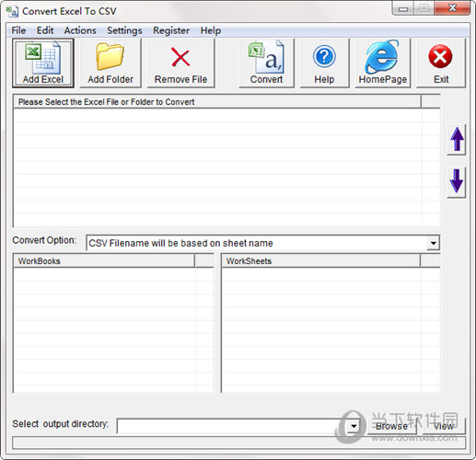Click the WorkSheets column header
The height and width of the screenshot is (460, 476).
[x=320, y=261]
